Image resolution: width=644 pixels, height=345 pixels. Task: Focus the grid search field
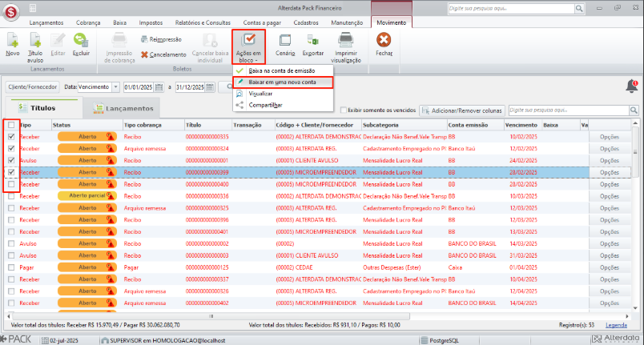pos(569,110)
